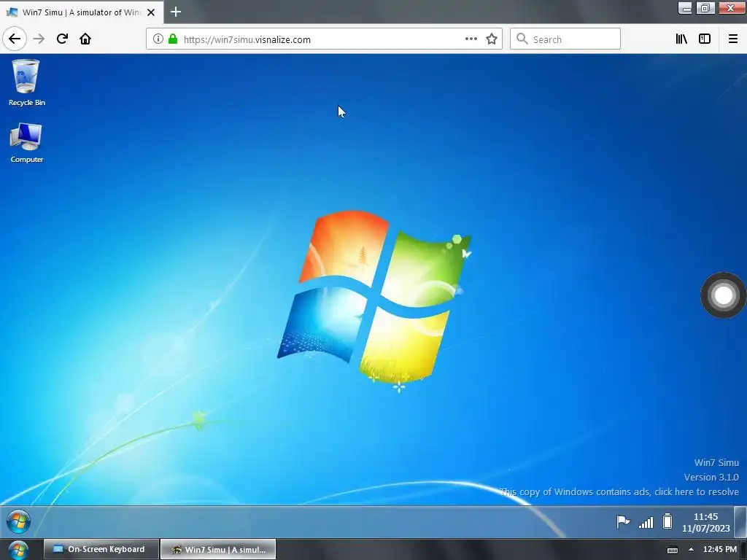Open the host Windows Start button
The width and height of the screenshot is (747, 560).
(18, 550)
